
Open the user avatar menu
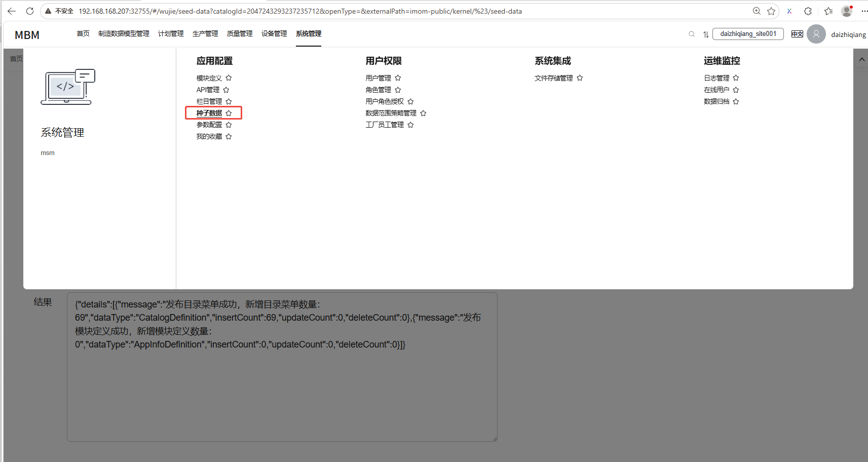[816, 34]
